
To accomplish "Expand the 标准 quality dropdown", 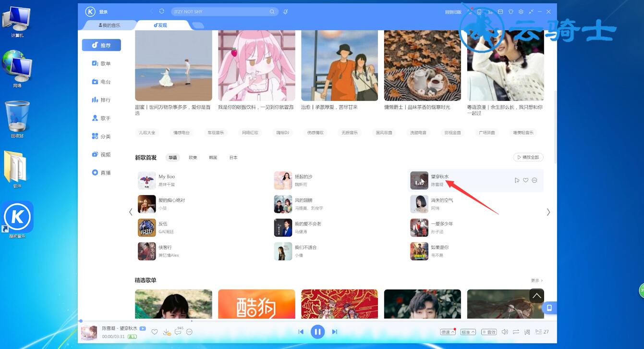I will [468, 332].
